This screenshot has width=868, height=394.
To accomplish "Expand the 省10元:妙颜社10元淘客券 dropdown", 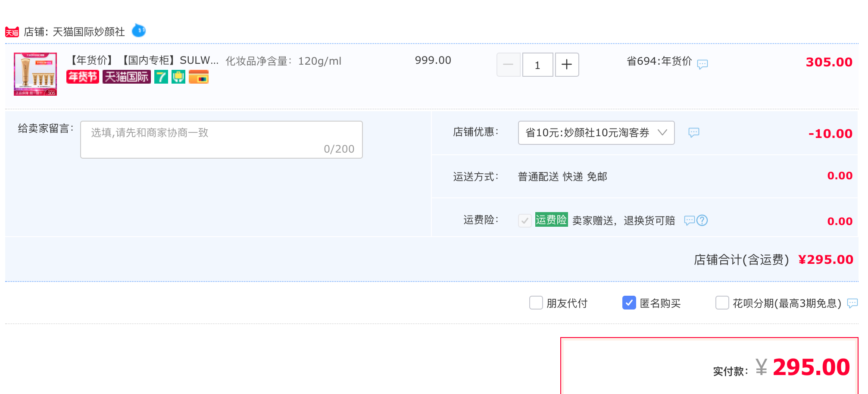I will 596,133.
